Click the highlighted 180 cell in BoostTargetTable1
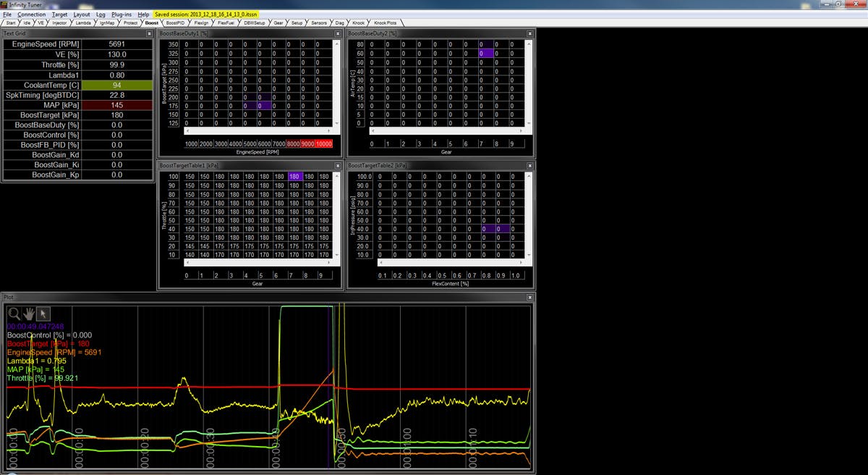 (294, 177)
